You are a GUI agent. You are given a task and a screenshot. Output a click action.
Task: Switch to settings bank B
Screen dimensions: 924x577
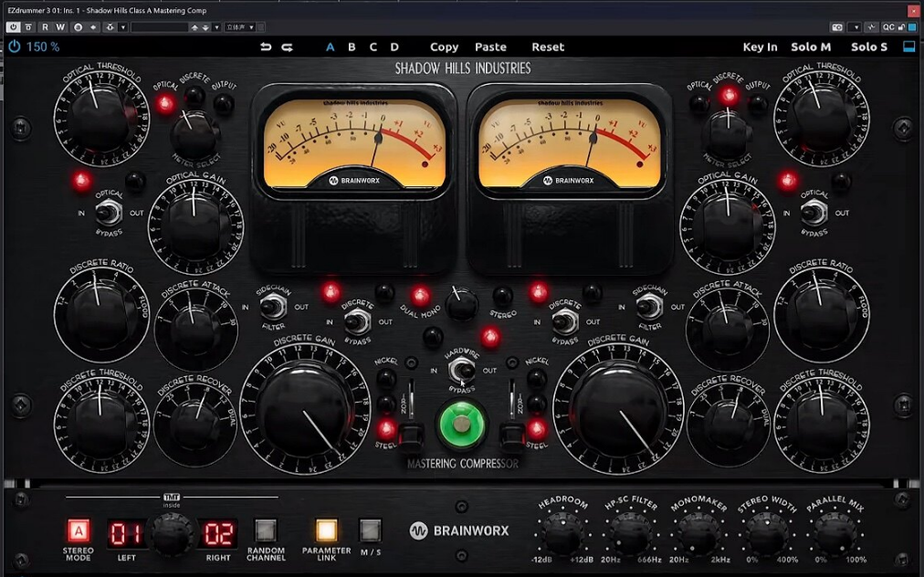pyautogui.click(x=352, y=47)
